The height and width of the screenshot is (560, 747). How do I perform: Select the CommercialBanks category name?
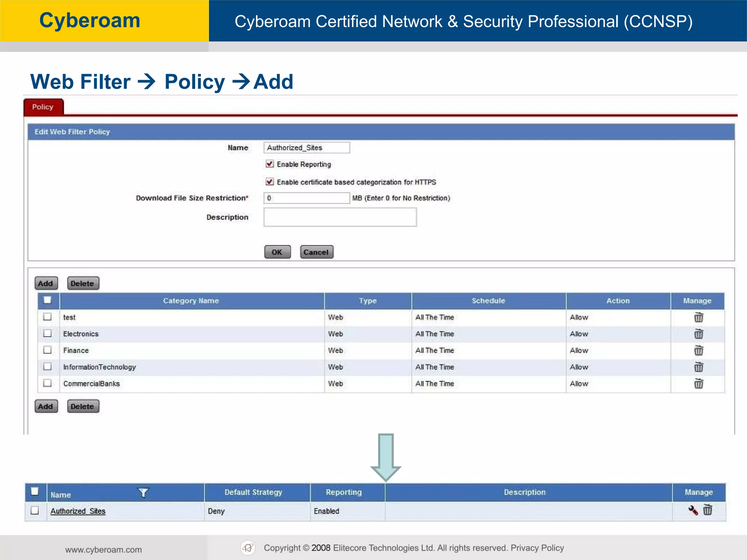point(92,384)
